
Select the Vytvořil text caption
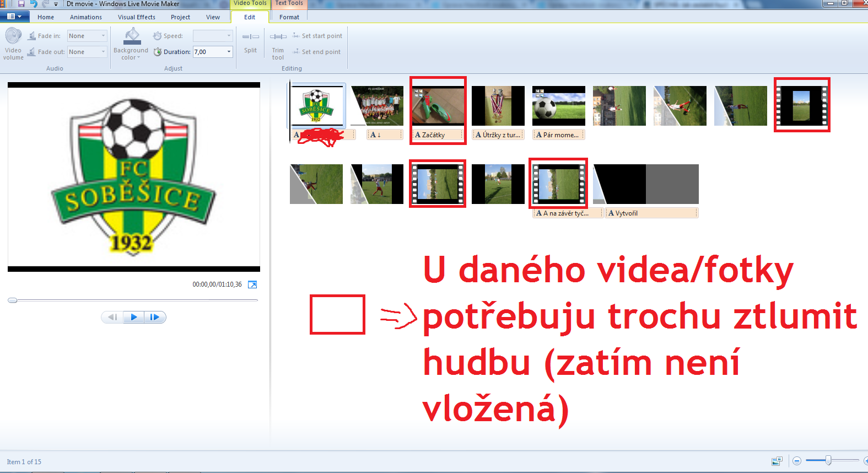651,213
